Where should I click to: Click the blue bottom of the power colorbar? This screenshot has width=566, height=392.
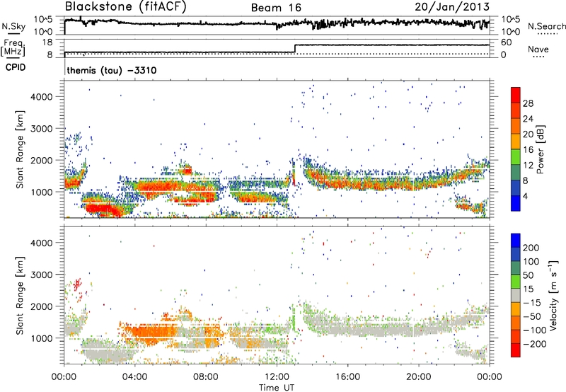pyautogui.click(x=516, y=203)
